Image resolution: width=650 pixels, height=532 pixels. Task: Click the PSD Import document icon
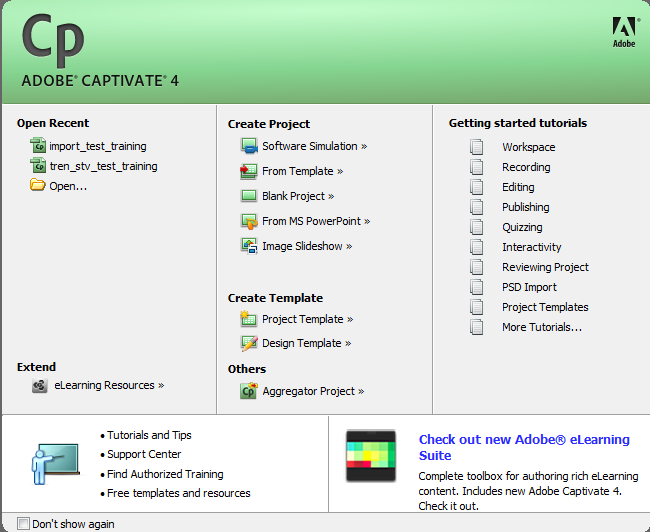click(x=476, y=287)
